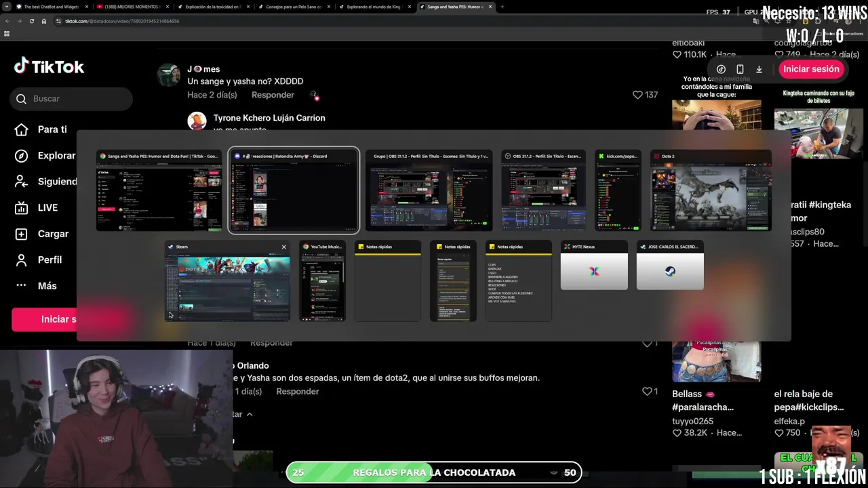
Task: Open the elfeka.p profile name
Action: click(x=789, y=421)
